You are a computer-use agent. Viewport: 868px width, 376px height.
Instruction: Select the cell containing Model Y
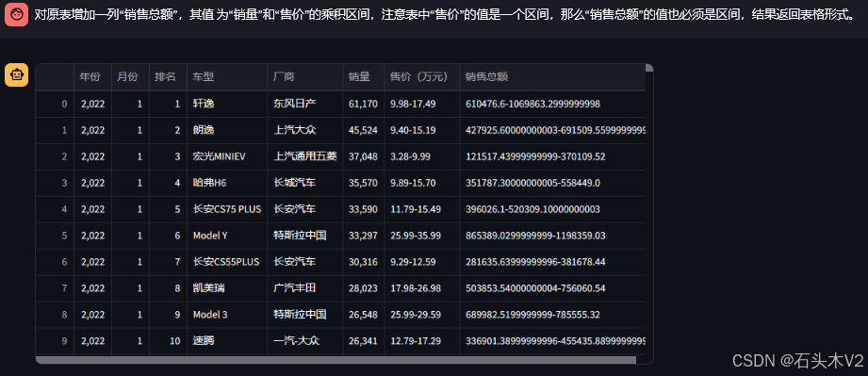[x=227, y=236]
